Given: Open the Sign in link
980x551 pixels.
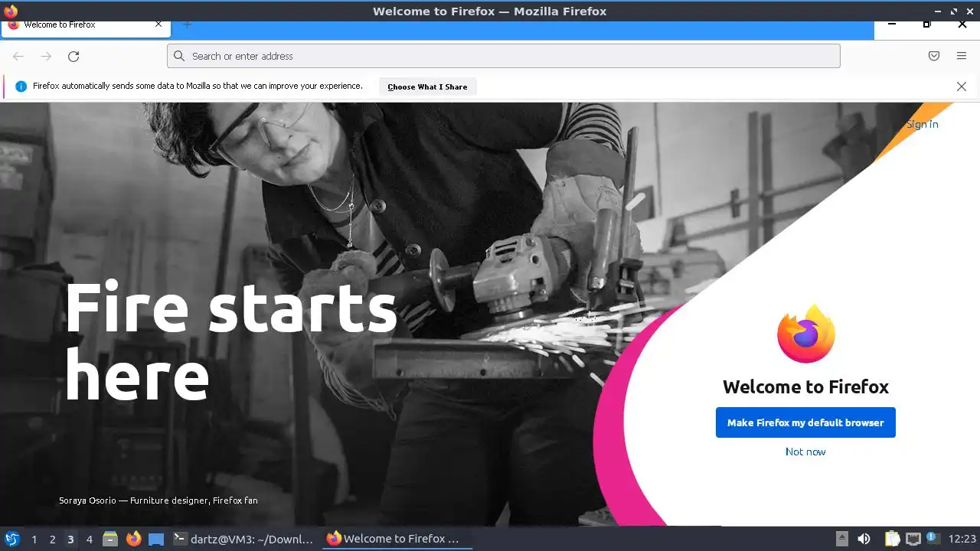Looking at the screenshot, I should coord(923,124).
